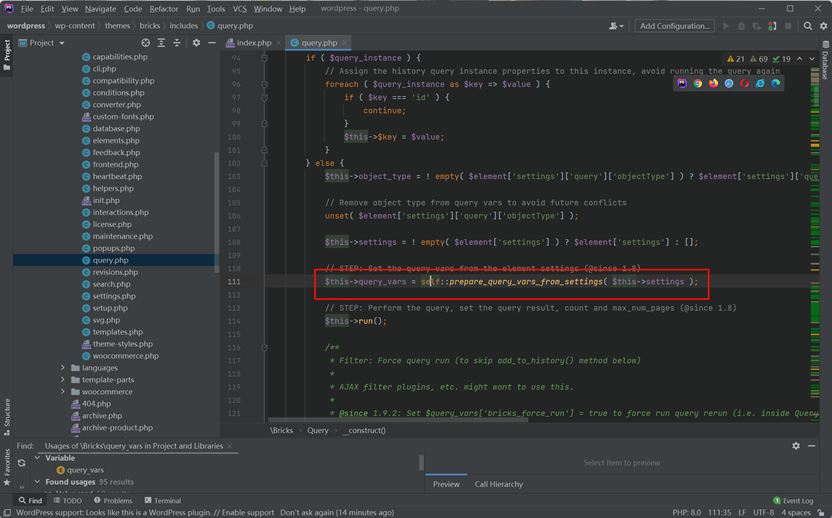Screen dimensions: 832x518
Task: Go to next highlighted error arrow
Action: [812, 59]
